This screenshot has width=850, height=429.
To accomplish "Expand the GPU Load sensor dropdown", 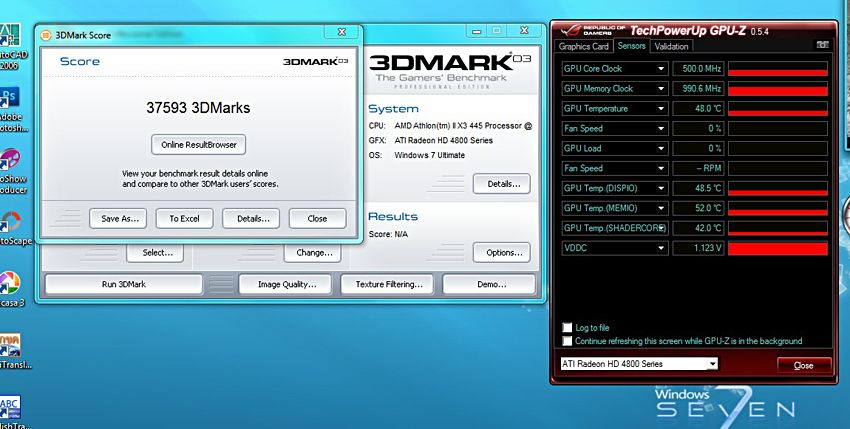I will pos(661,149).
